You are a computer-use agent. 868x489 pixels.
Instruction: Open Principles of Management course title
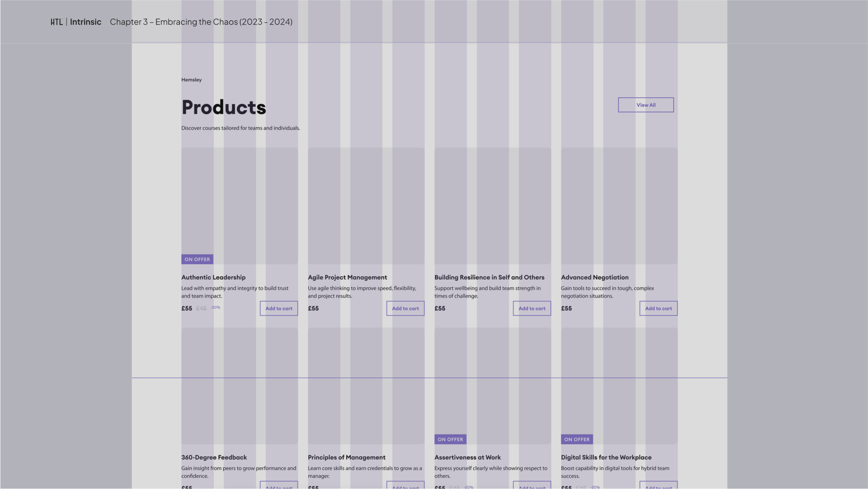pos(346,457)
